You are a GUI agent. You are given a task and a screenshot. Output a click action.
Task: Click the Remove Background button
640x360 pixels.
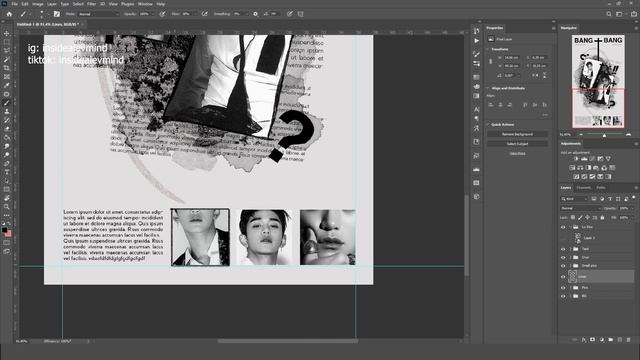point(517,134)
